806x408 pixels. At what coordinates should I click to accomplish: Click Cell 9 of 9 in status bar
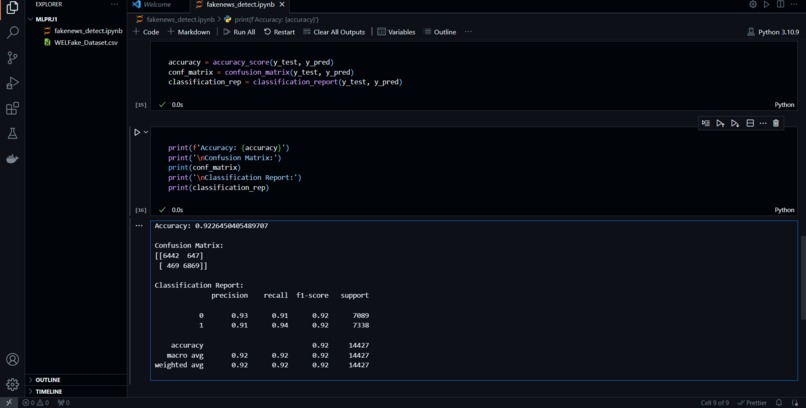[715, 403]
